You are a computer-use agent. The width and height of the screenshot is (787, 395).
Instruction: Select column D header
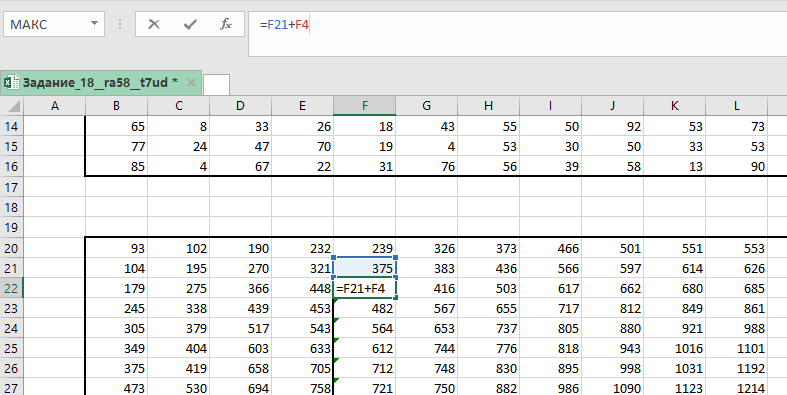coord(240,106)
